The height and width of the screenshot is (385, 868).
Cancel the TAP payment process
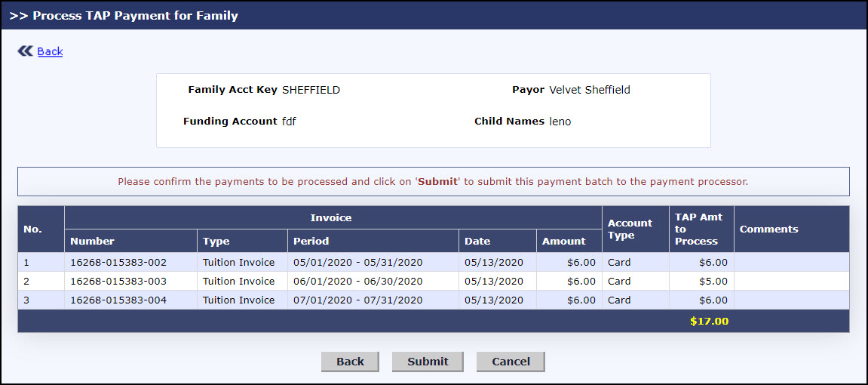click(511, 362)
